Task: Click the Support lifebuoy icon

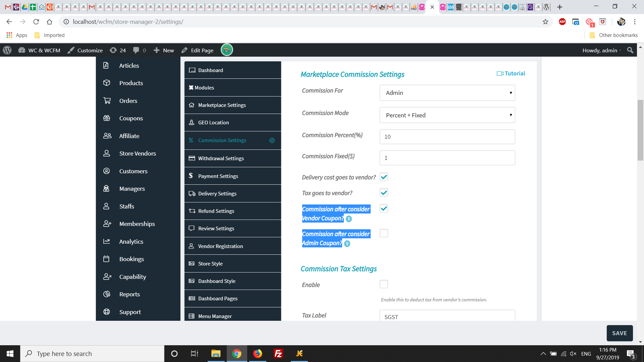Action: (107, 312)
